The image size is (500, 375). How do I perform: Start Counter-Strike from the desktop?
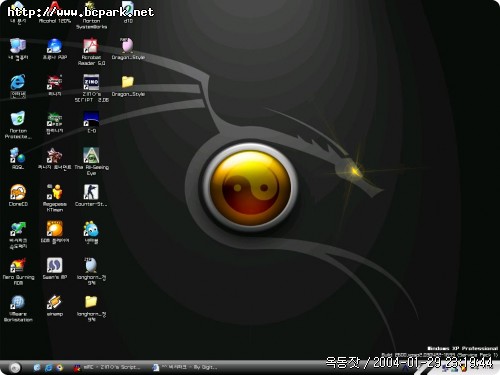[91, 195]
